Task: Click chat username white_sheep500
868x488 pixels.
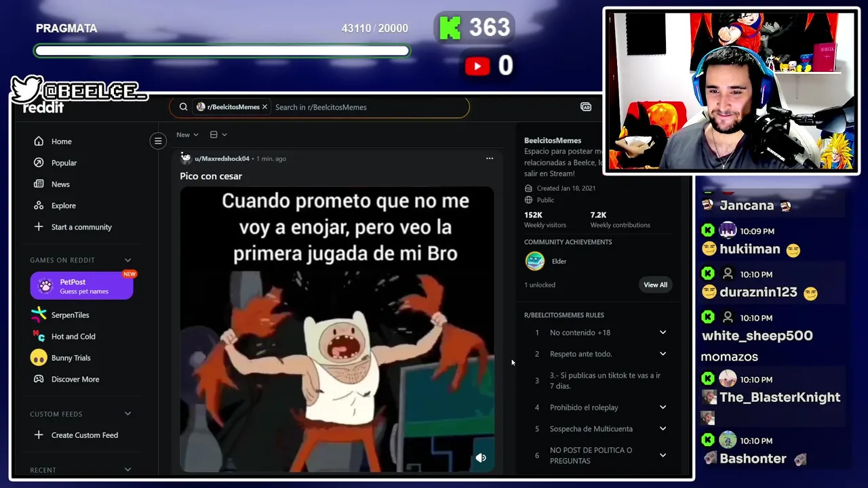Action: coord(757,335)
